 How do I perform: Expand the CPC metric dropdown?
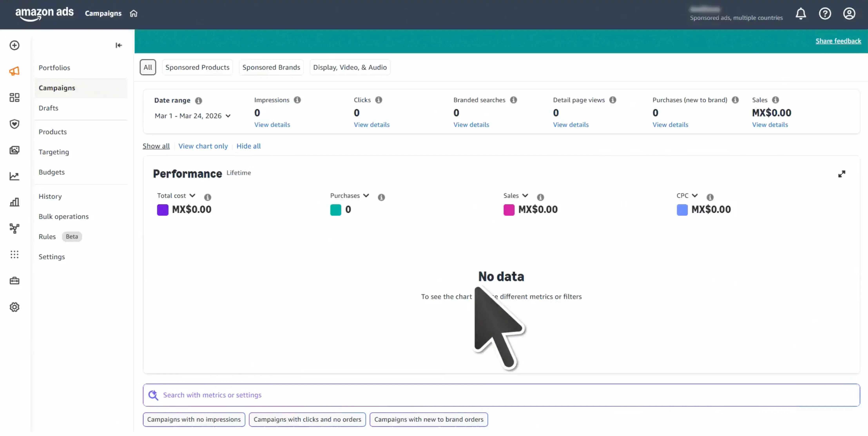point(695,196)
